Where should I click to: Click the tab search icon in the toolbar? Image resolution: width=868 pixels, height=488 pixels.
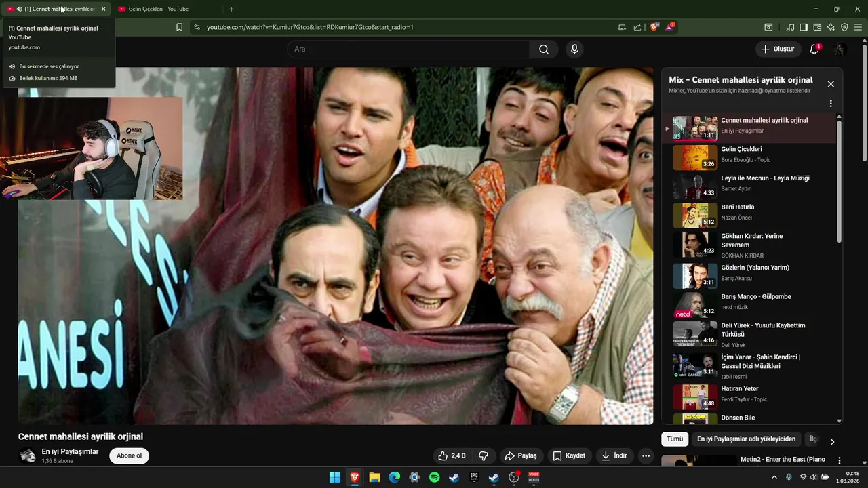point(768,27)
